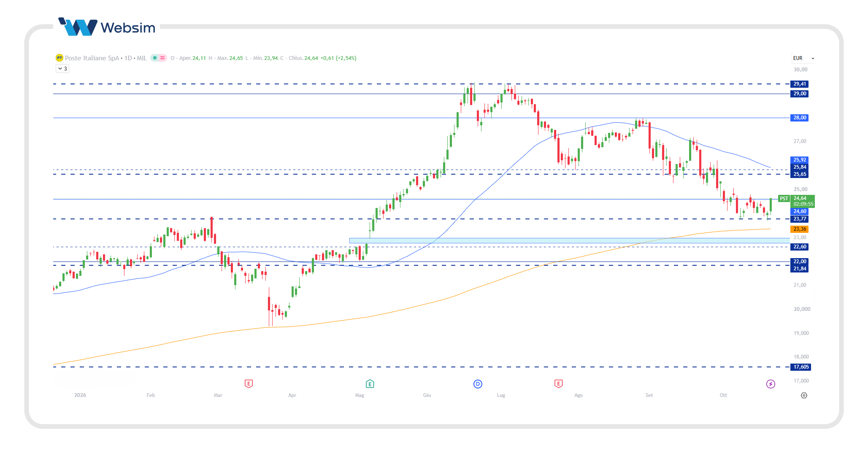
Task: Click the 2026 year label on time axis
Action: (x=80, y=395)
